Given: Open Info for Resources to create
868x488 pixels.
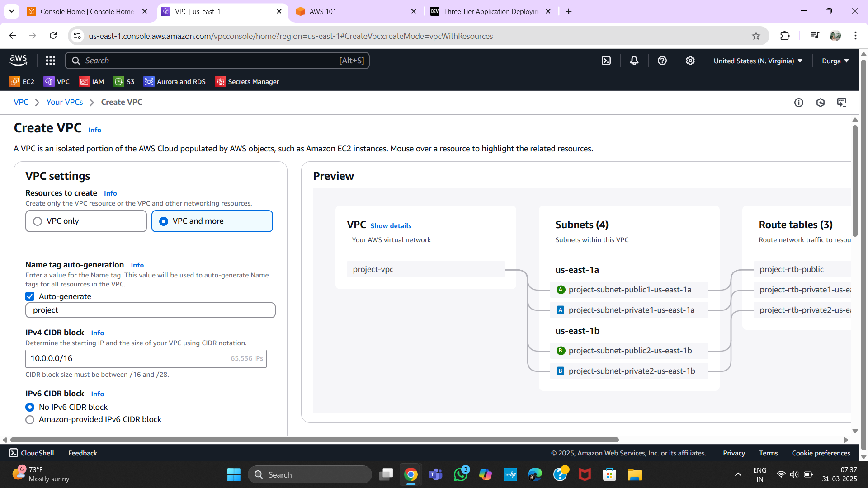Looking at the screenshot, I should (110, 193).
